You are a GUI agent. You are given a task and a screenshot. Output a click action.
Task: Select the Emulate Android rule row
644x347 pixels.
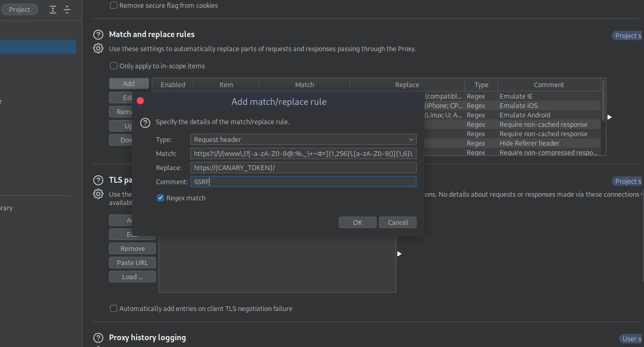(x=512, y=115)
